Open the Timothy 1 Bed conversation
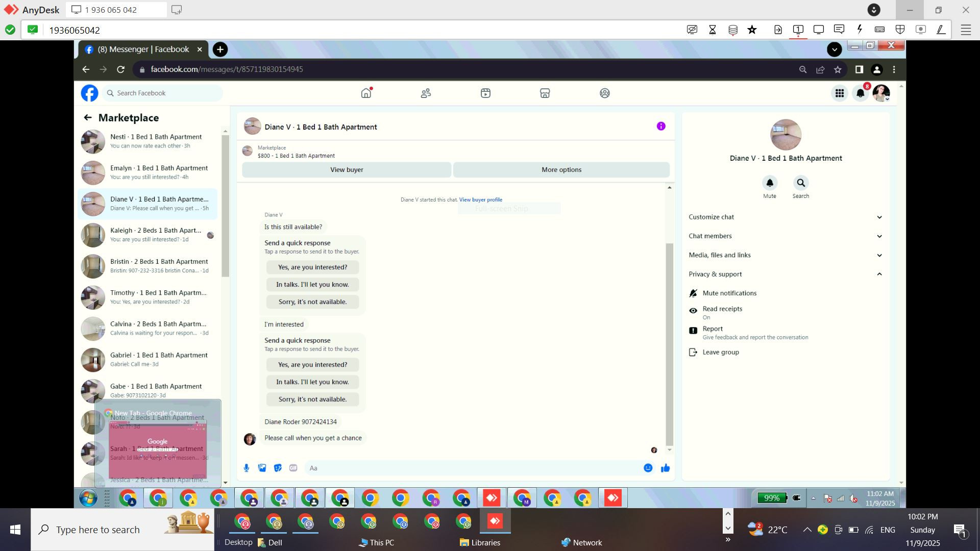Screen dimensions: 980x551 (x=148, y=297)
